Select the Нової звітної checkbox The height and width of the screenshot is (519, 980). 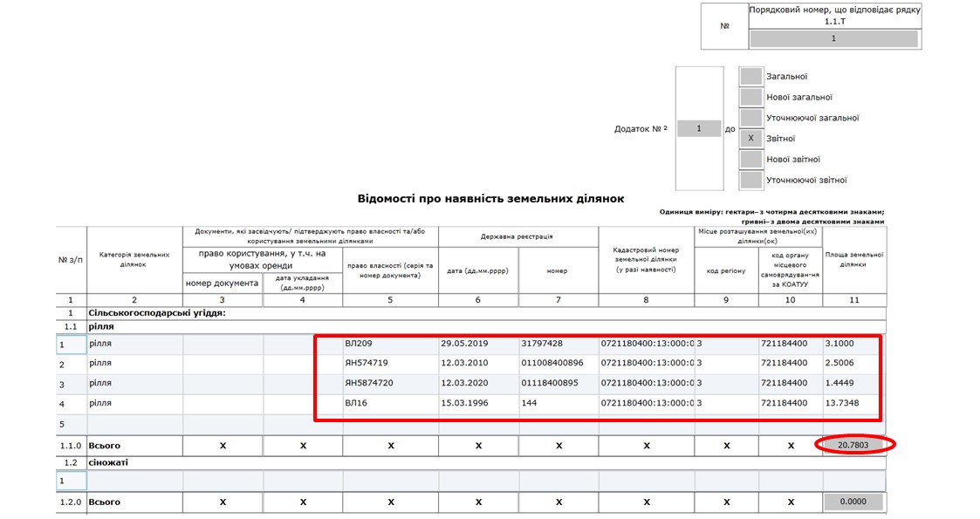[750, 160]
